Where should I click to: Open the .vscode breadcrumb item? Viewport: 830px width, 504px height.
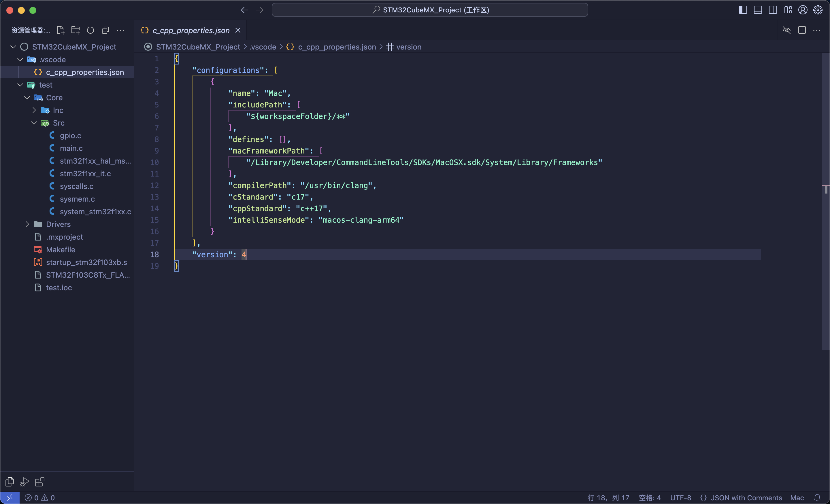click(x=263, y=47)
